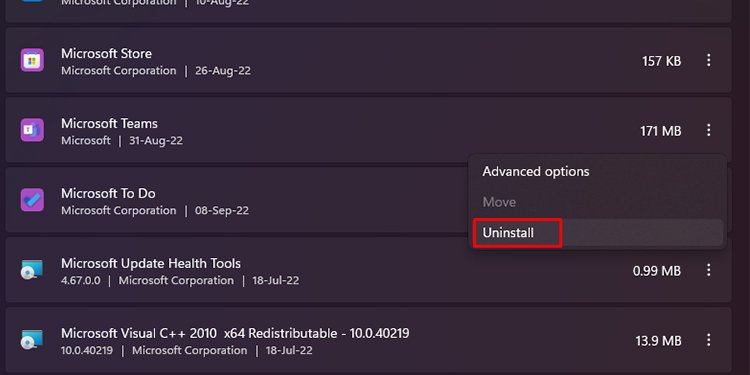Click the Microsoft Teams app icon
This screenshot has height=375, width=750.
point(33,130)
